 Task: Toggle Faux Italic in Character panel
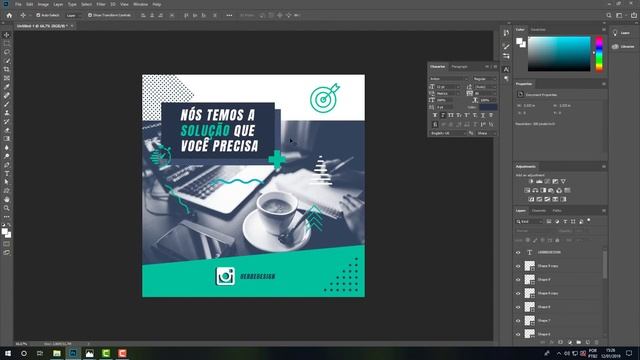click(x=443, y=116)
